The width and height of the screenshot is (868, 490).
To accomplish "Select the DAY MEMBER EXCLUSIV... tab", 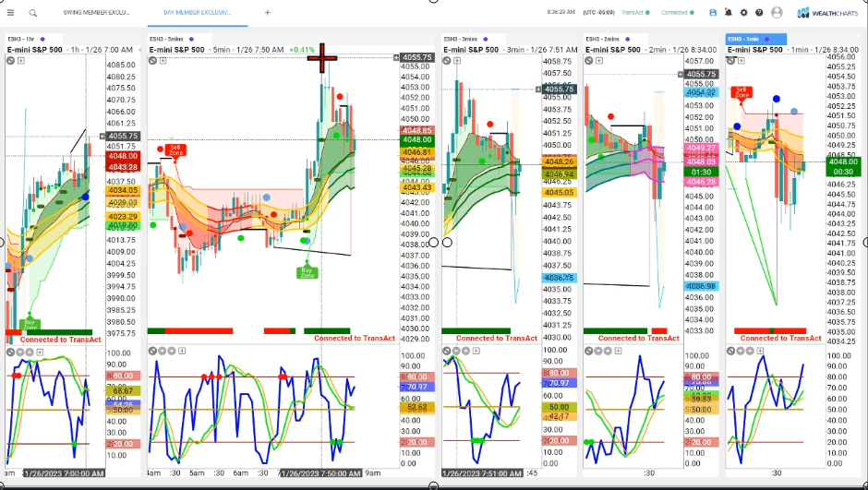I will (x=198, y=12).
